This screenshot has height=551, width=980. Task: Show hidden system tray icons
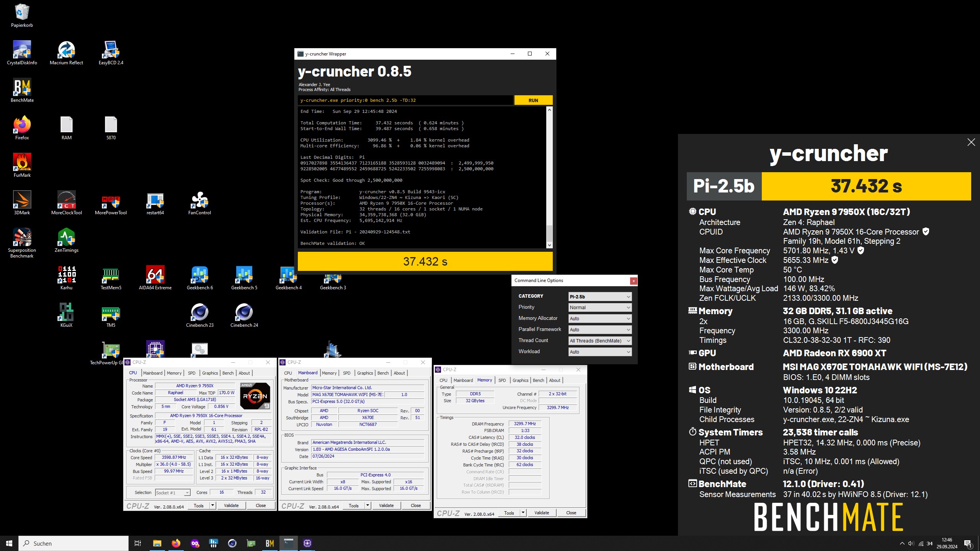pos(902,543)
